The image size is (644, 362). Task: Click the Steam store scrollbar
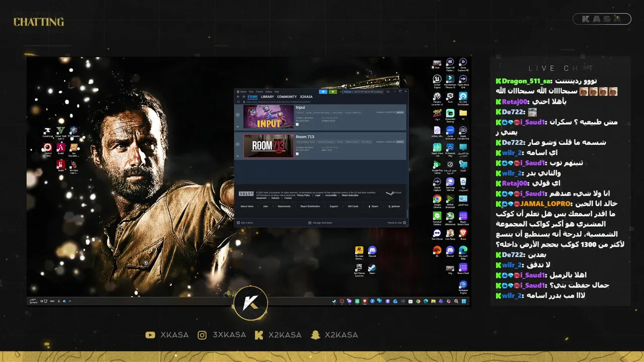click(408, 213)
